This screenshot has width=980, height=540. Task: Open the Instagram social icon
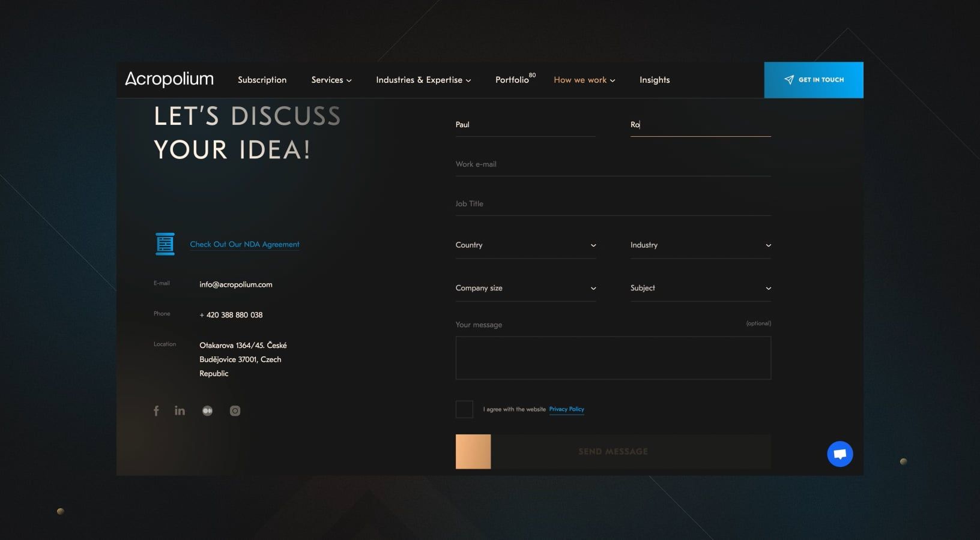tap(235, 411)
